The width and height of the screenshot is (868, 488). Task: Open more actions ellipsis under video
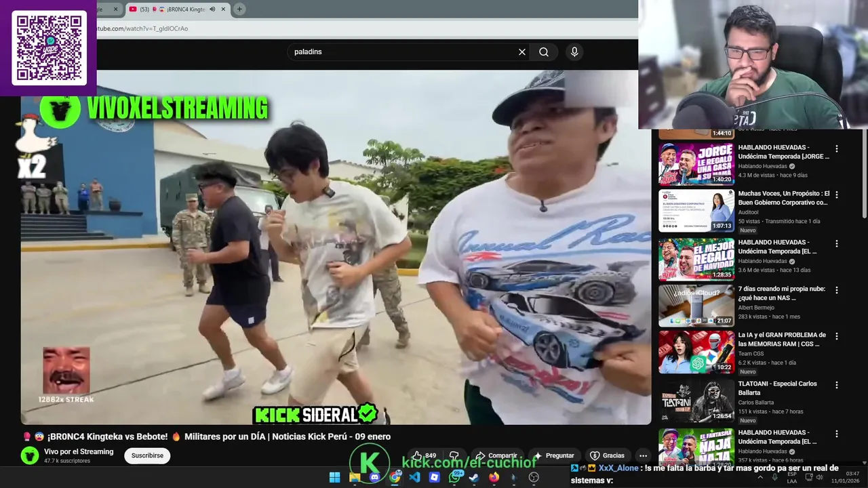[x=643, y=455]
